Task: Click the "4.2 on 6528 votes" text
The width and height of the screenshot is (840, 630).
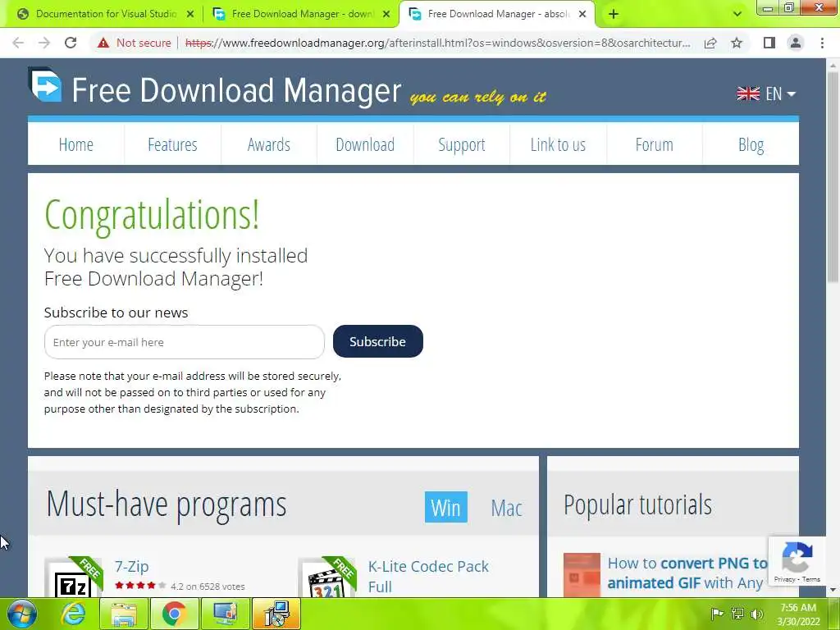Action: (208, 587)
